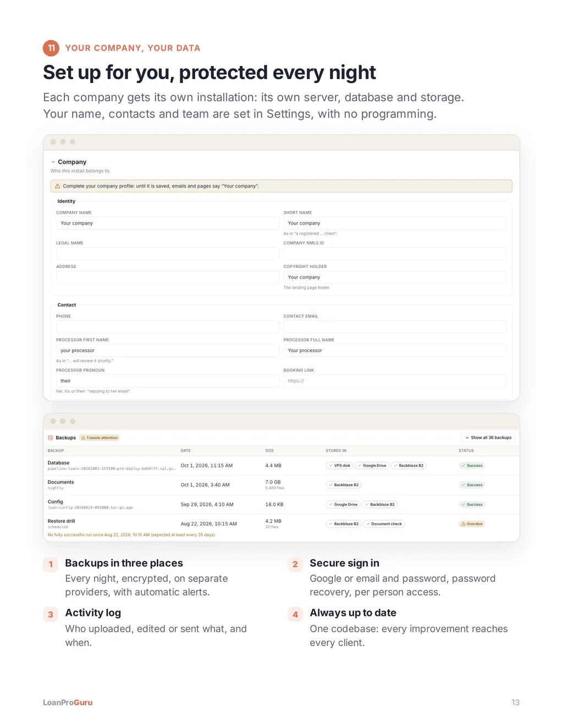The width and height of the screenshot is (563, 728).
Task: Click the Restore drill row name
Action: 61,521
